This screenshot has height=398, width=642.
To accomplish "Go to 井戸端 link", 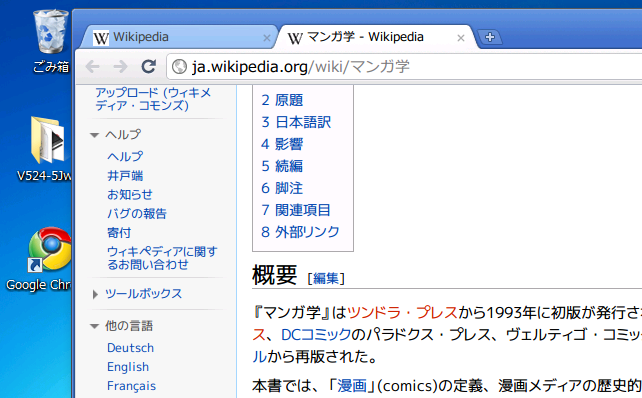I will (125, 176).
